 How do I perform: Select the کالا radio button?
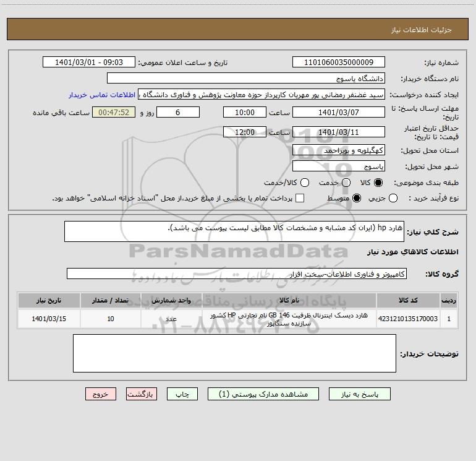(378, 183)
